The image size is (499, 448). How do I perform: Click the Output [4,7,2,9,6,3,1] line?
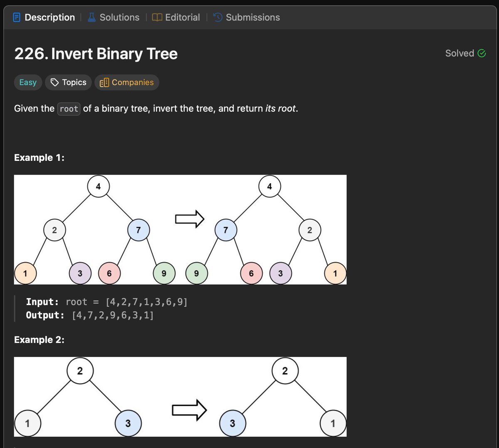pos(90,315)
